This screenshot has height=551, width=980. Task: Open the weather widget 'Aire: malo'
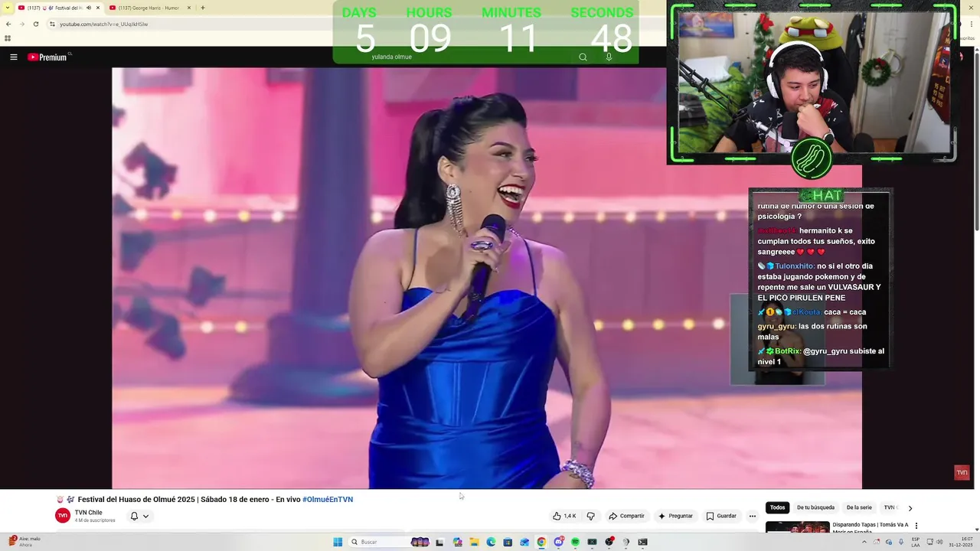point(24,542)
